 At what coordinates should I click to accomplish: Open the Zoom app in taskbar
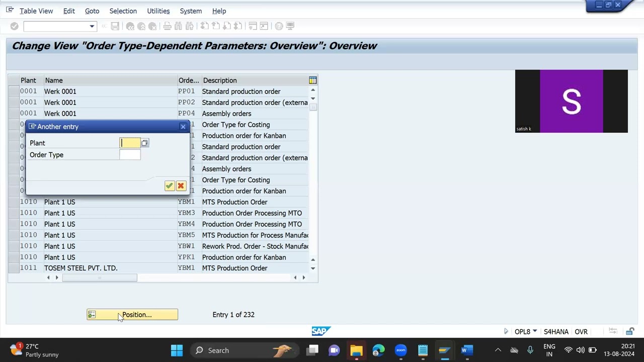coord(400,350)
